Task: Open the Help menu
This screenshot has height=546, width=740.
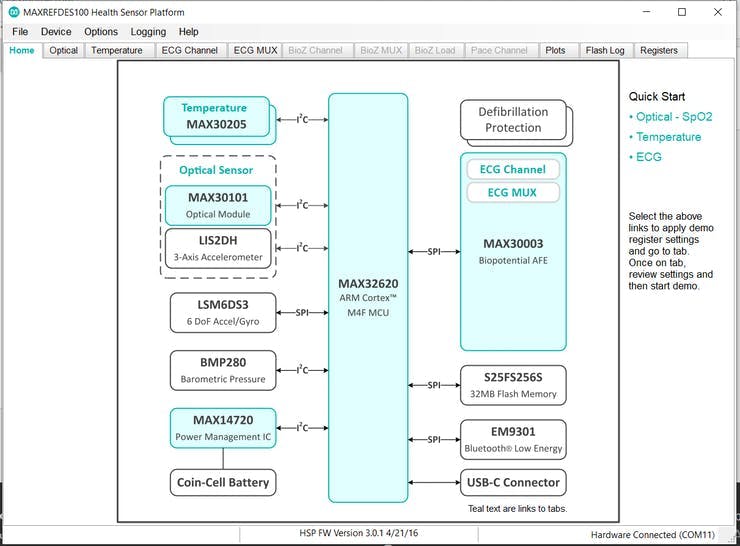Action: (x=189, y=32)
